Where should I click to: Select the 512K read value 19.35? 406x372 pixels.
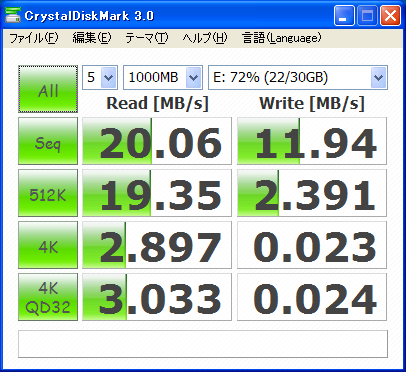[x=157, y=193]
